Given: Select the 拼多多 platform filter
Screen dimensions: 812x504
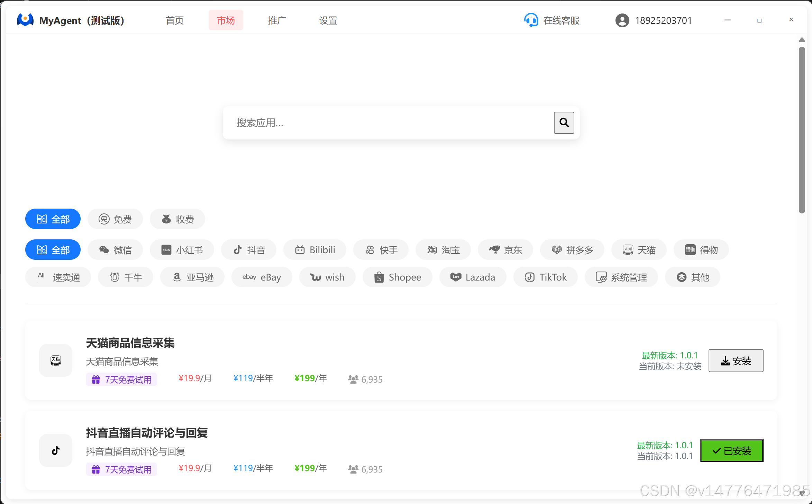Looking at the screenshot, I should click(572, 250).
